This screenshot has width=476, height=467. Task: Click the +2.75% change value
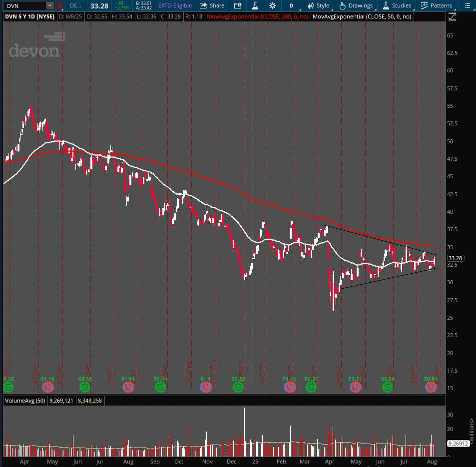click(122, 8)
